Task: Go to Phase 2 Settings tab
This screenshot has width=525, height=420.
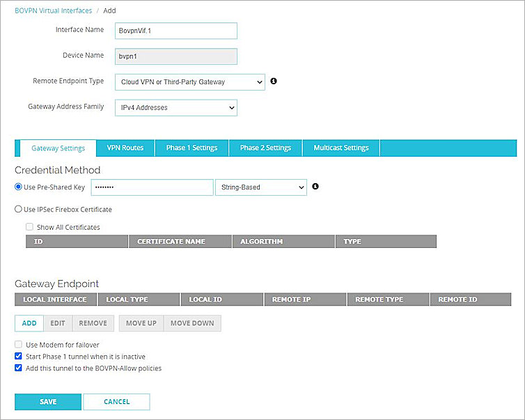Action: (265, 148)
